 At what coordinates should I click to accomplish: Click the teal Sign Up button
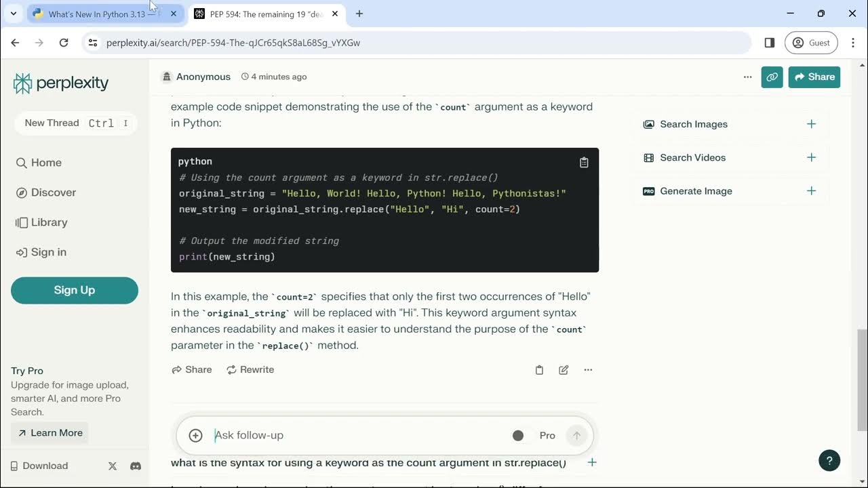[x=75, y=290]
